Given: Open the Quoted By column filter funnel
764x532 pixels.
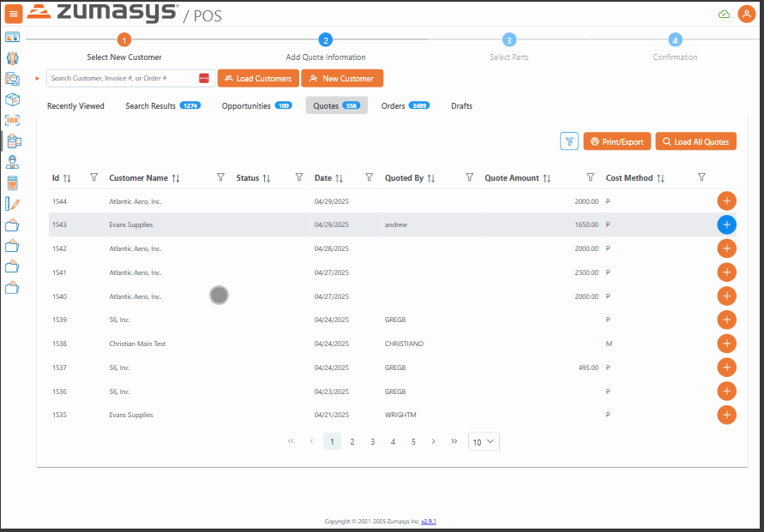Looking at the screenshot, I should point(470,177).
